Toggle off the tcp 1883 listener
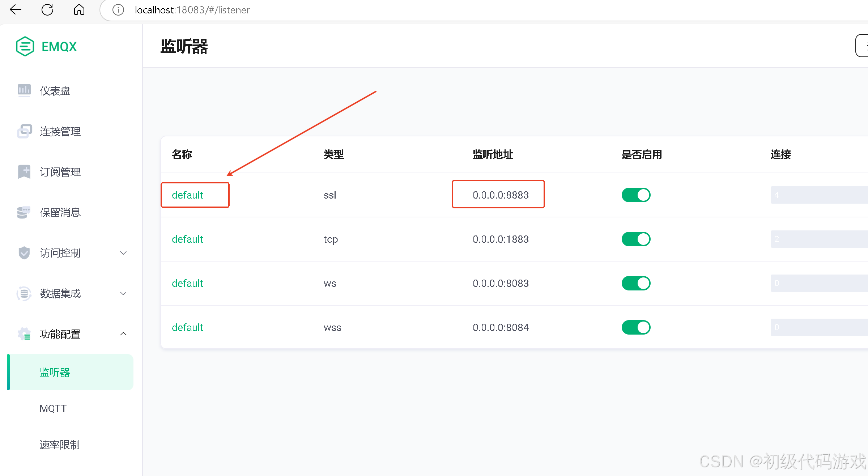The width and height of the screenshot is (868, 476). pyautogui.click(x=636, y=239)
